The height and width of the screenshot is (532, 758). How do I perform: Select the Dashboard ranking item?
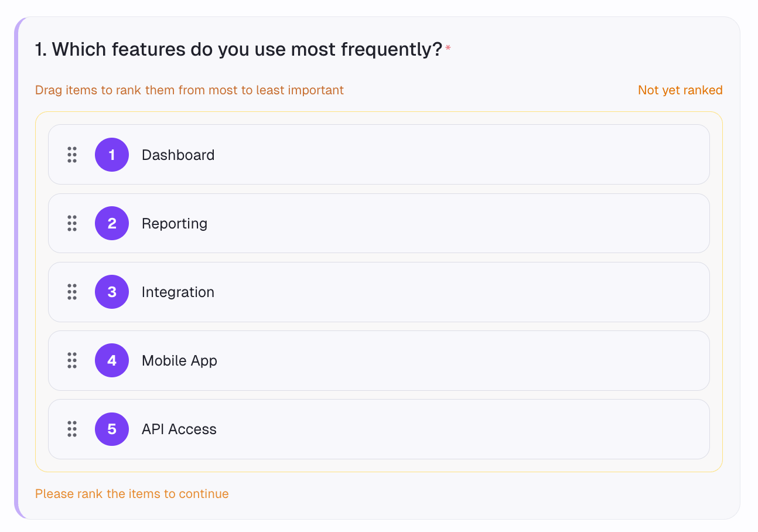tap(378, 155)
